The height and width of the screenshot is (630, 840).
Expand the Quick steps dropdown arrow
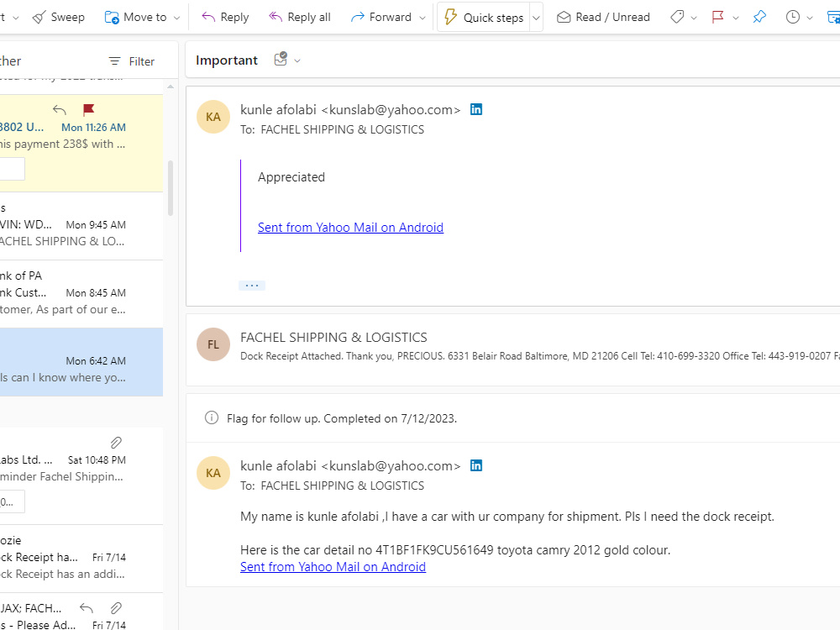pyautogui.click(x=536, y=18)
